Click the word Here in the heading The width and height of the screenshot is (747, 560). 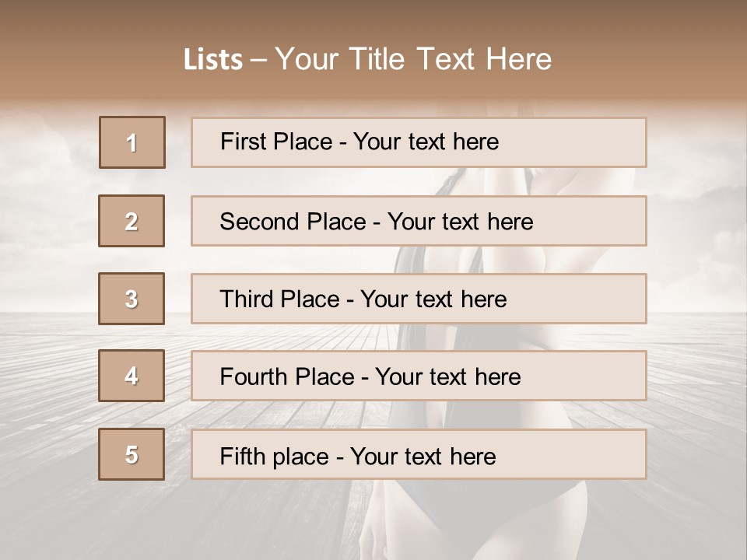click(x=518, y=59)
